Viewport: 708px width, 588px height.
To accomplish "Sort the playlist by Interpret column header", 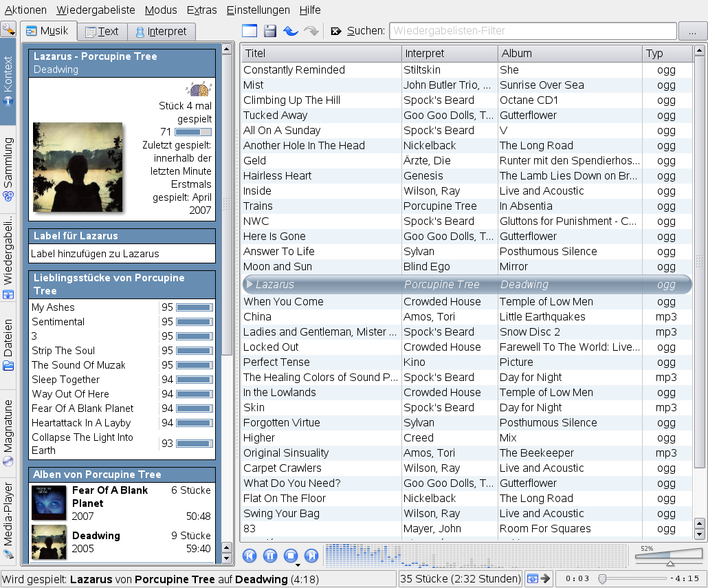I will click(450, 54).
